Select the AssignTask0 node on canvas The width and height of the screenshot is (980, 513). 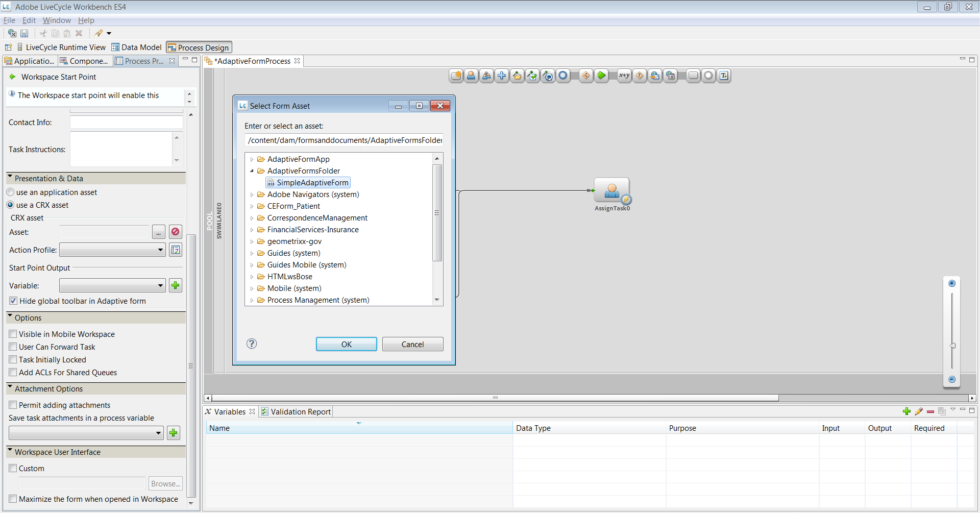click(612, 191)
